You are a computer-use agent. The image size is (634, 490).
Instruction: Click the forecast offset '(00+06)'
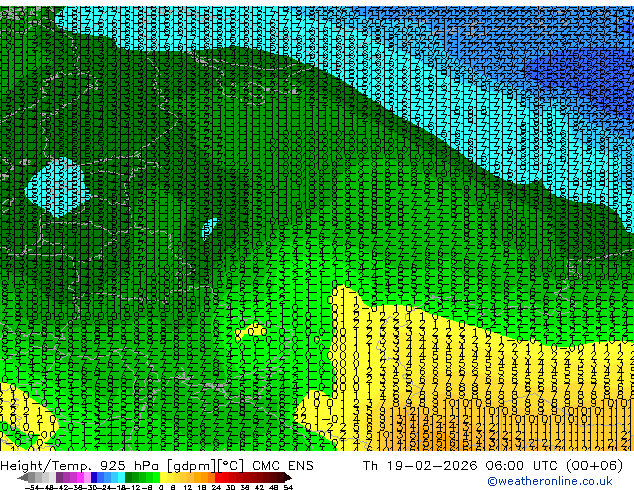point(594,466)
